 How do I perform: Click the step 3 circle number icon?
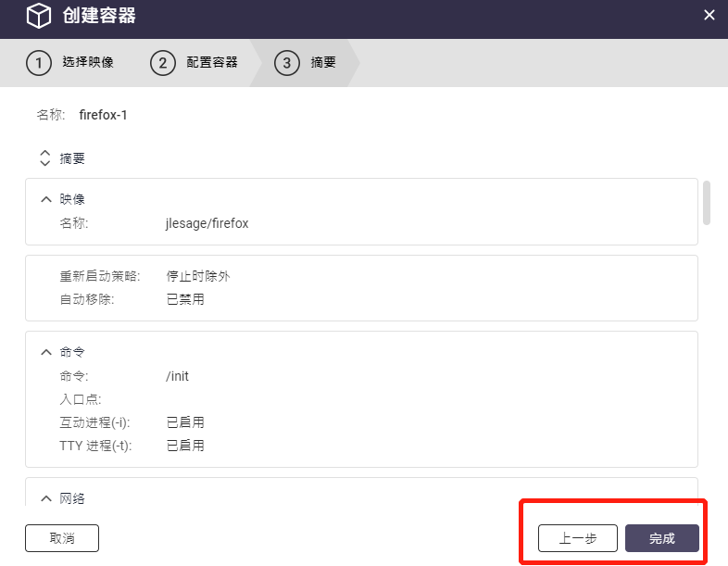point(286,63)
